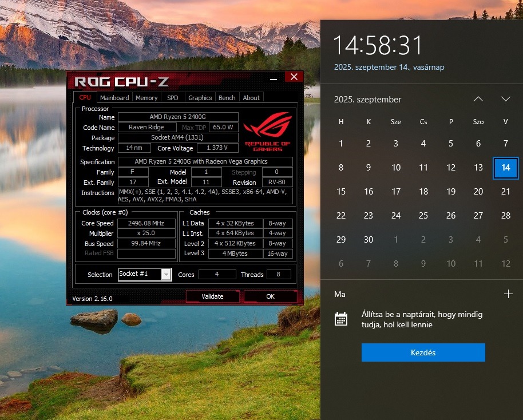
Task: Select day 25 in the calendar
Action: (x=423, y=216)
